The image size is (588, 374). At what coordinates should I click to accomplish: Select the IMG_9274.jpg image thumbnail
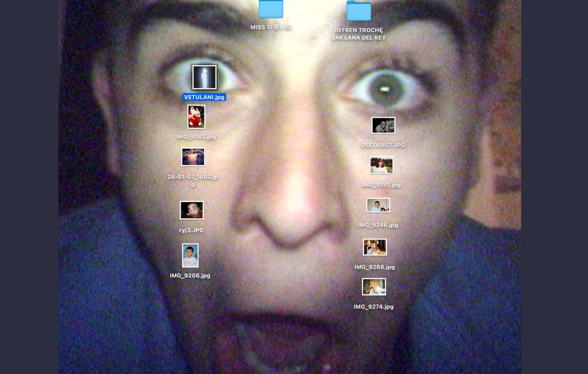click(x=374, y=287)
